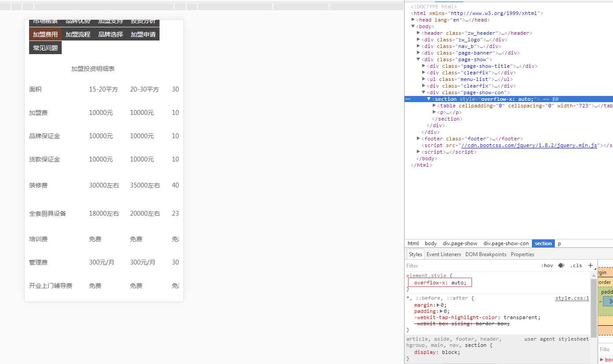Click the 品牌保证金 row label
The height and width of the screenshot is (364, 613).
click(45, 136)
